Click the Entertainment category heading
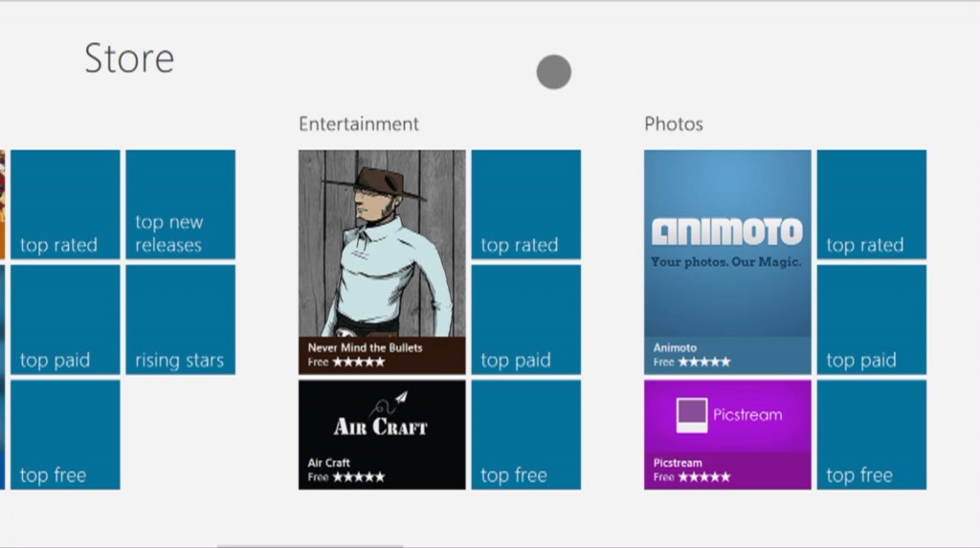 click(359, 123)
